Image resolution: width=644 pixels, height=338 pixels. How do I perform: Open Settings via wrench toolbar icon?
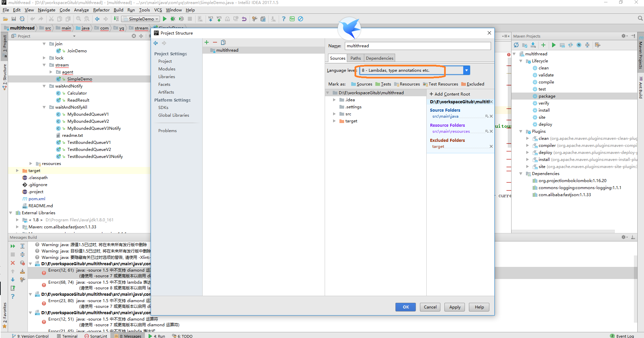[255, 19]
